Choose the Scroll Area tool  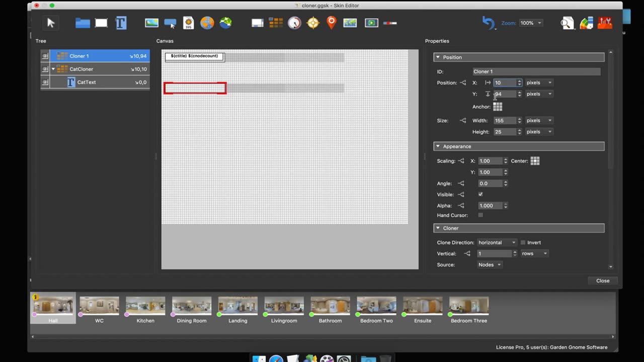(x=258, y=23)
